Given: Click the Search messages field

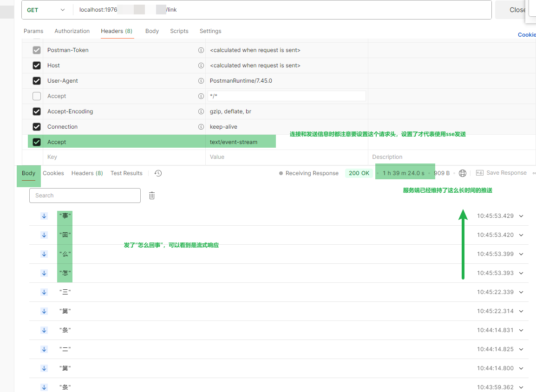Looking at the screenshot, I should [85, 196].
